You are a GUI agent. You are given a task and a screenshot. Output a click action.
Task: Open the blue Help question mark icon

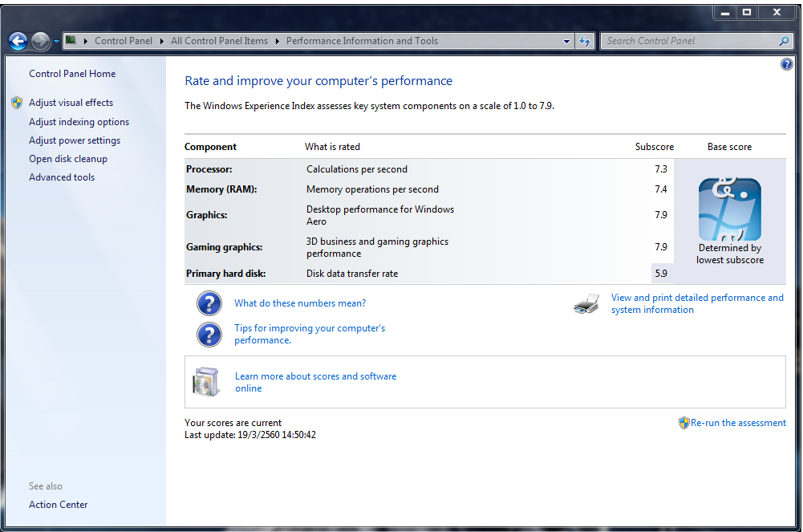(786, 64)
